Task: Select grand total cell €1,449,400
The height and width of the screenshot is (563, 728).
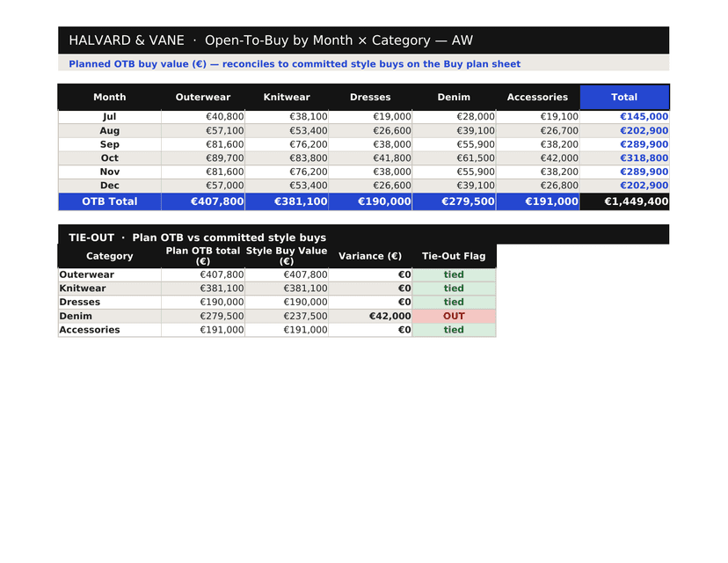Action: tap(624, 201)
